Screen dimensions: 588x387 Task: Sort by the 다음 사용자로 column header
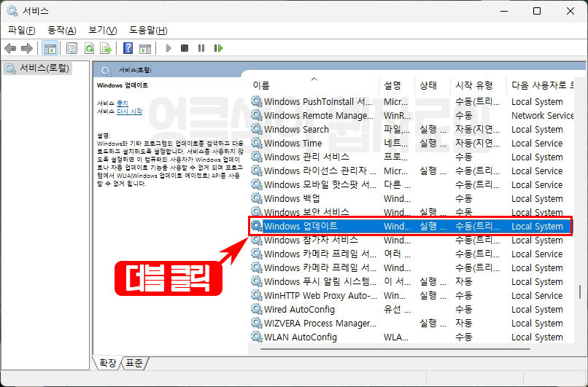tap(542, 85)
